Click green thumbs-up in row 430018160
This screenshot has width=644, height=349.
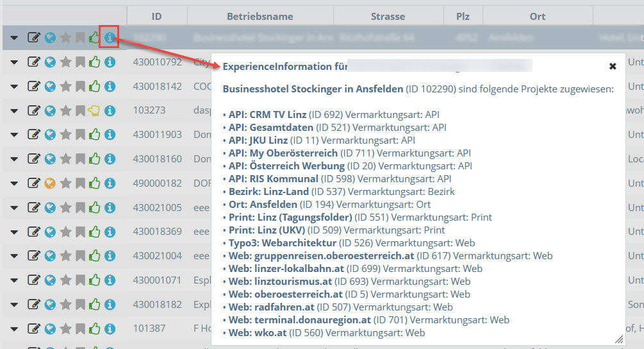point(94,158)
